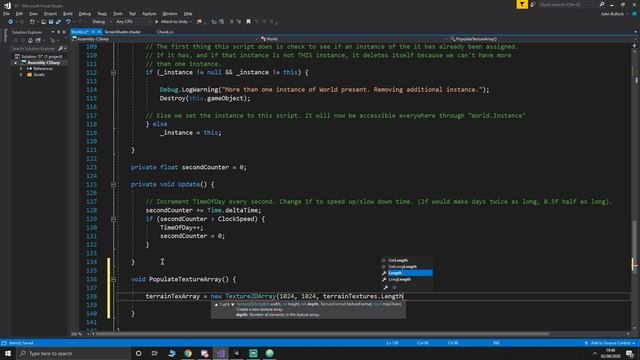Close the Solution Explorer panel
The height and width of the screenshot is (360, 640).
tap(64, 32)
